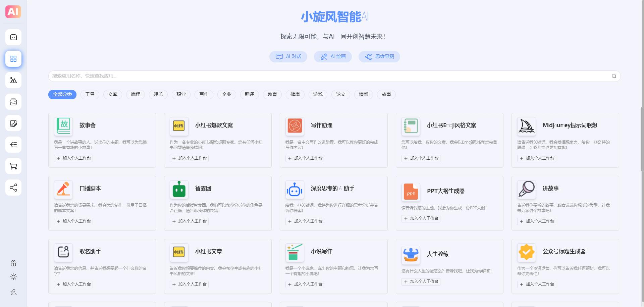Open the shopping cart icon in sidebar

(13, 166)
